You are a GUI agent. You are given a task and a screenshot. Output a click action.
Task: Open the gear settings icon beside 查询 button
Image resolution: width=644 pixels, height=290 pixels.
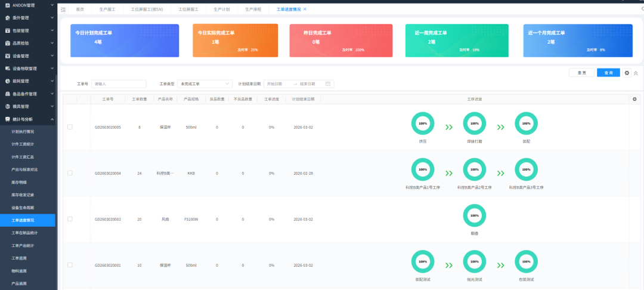coord(627,73)
